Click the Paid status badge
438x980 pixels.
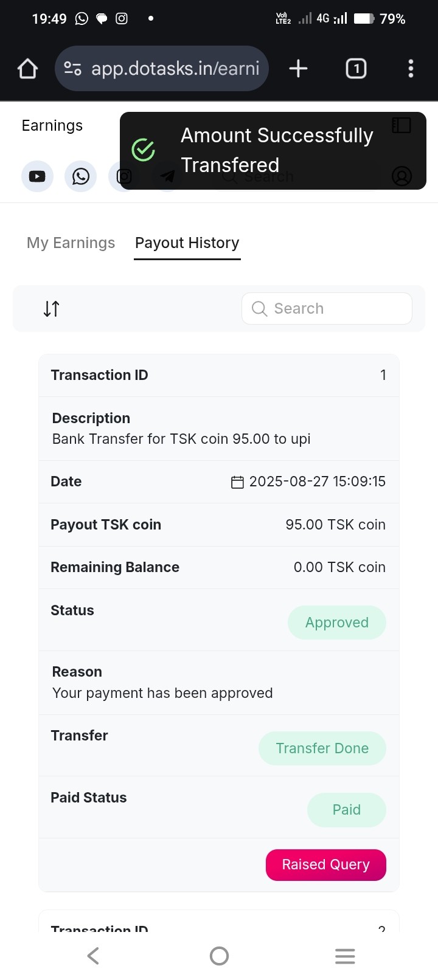[347, 810]
